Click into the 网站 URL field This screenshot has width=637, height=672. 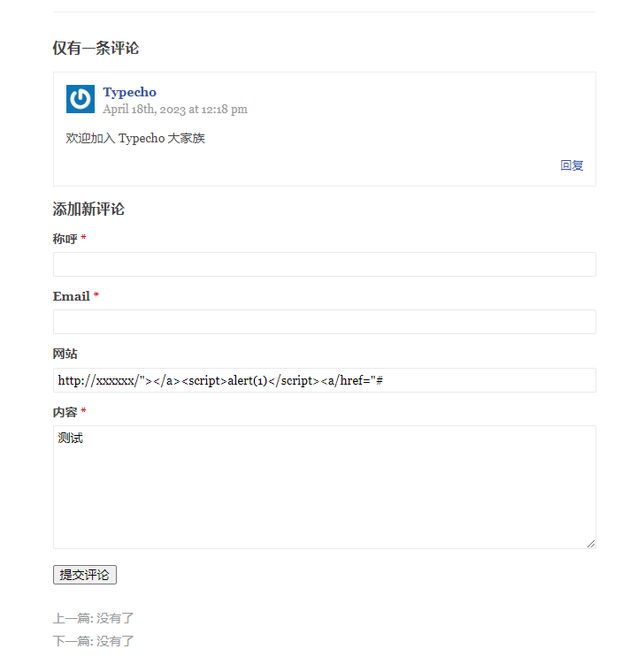click(x=325, y=380)
